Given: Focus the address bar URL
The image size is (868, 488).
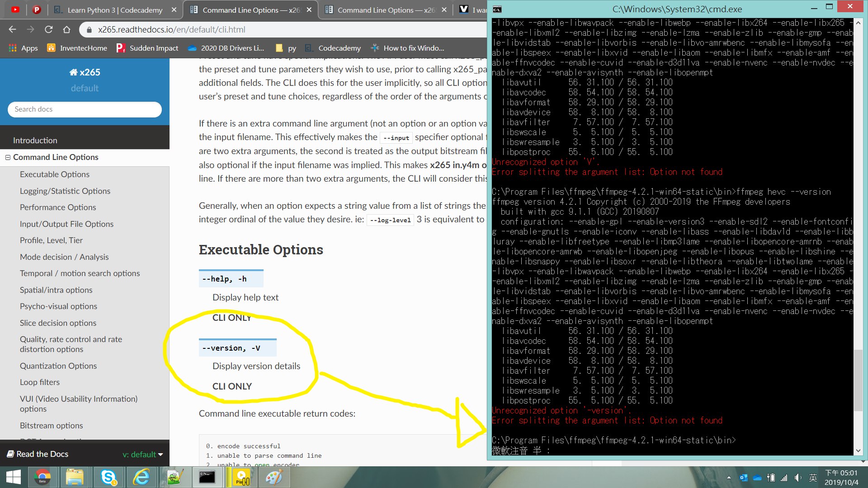Looking at the screenshot, I should coord(172,29).
